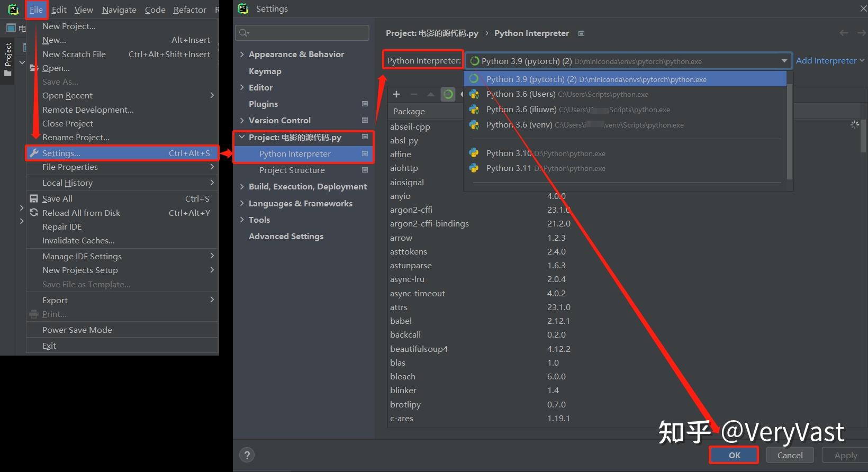Click the Reload All from Disk icon
This screenshot has height=472, width=868.
(34, 213)
